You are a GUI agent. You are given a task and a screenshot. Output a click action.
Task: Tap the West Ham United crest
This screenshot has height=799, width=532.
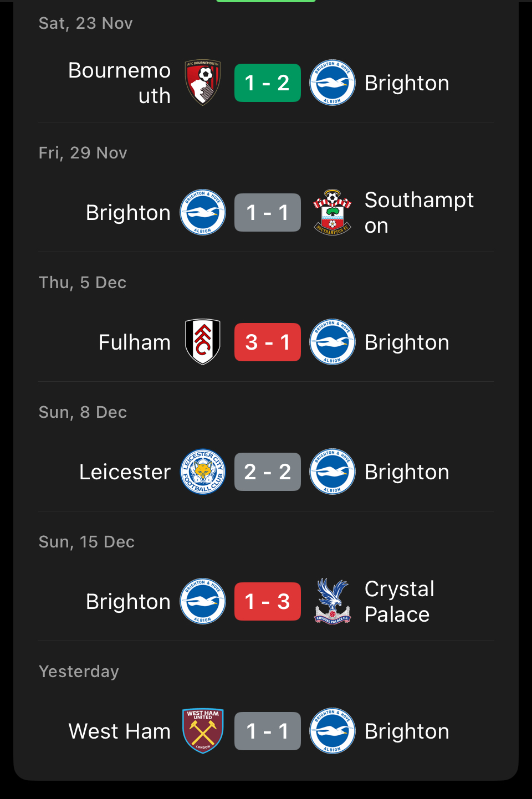[203, 731]
